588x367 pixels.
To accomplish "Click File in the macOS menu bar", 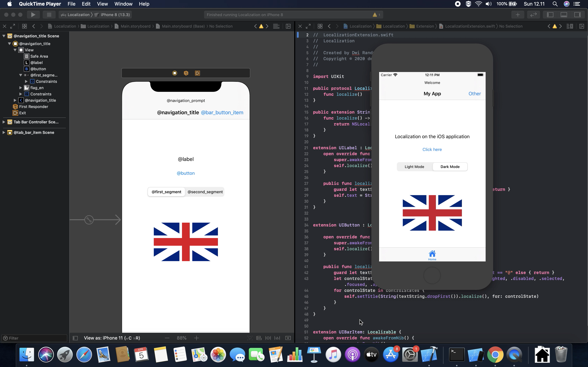I will [x=71, y=4].
